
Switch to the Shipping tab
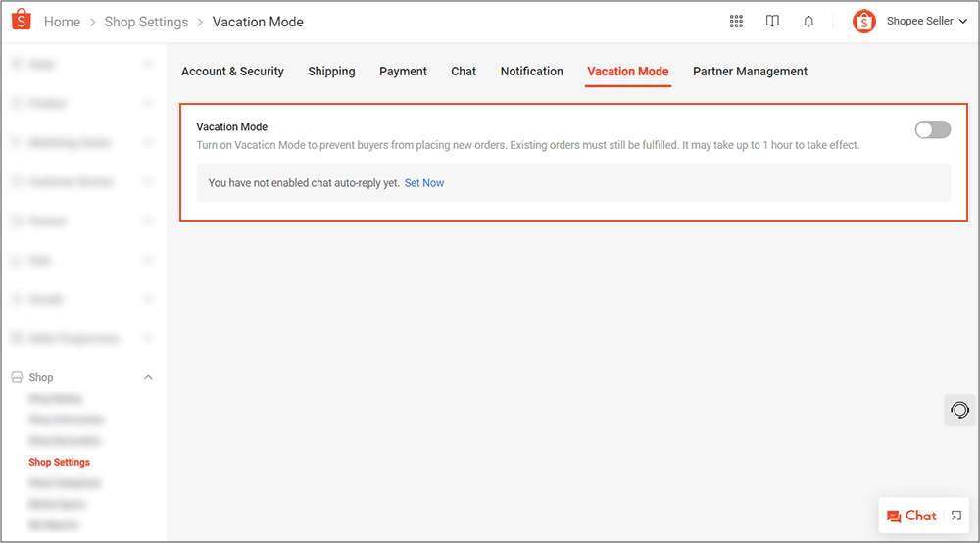tap(331, 72)
